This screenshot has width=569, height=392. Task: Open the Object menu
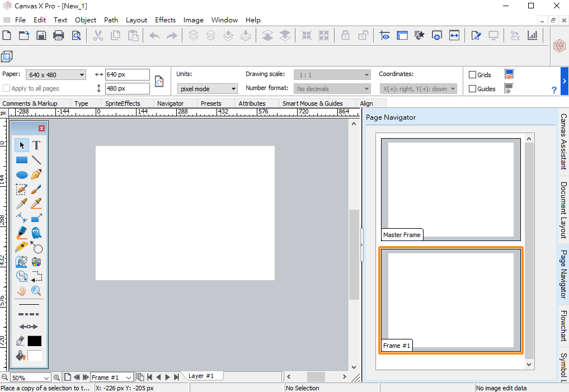pos(86,20)
